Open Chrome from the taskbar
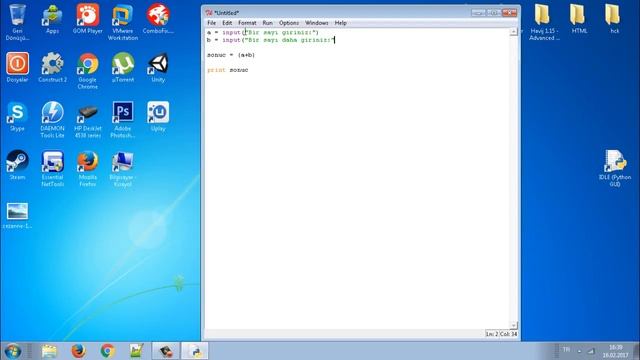640x360 pixels. point(108,351)
